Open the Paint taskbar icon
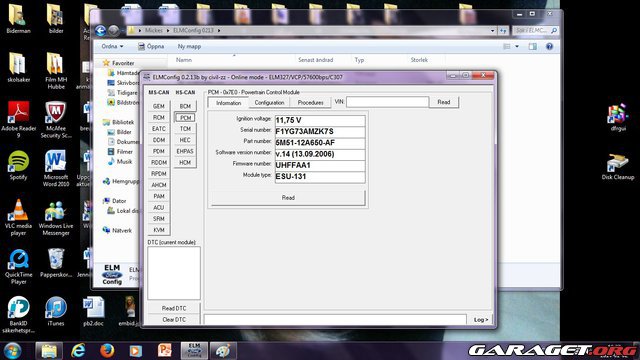 pyautogui.click(x=223, y=351)
